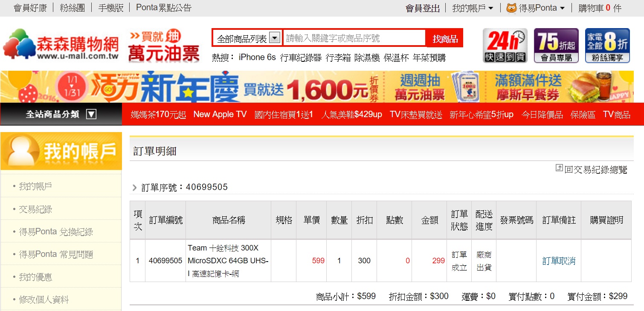
Task: Click the 訂單取消 link
Action: pyautogui.click(x=559, y=261)
